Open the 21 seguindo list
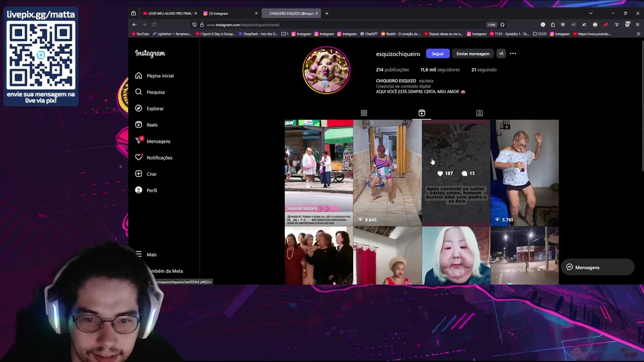 [484, 70]
